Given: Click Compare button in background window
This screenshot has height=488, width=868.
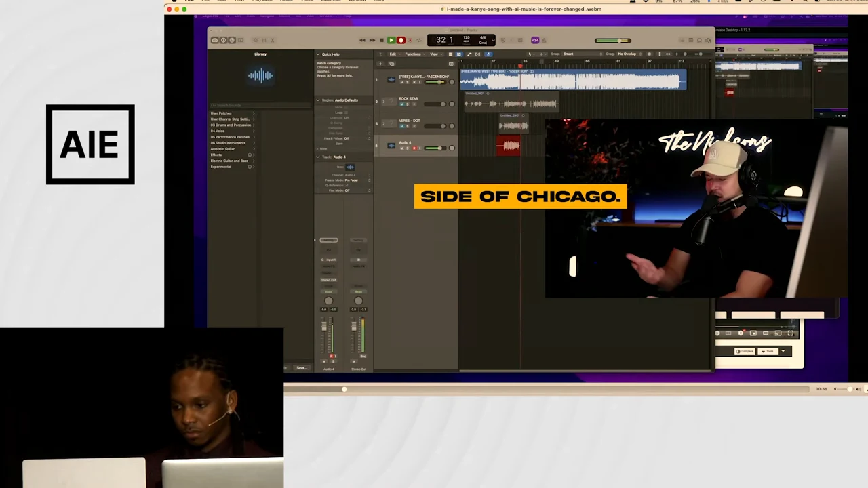Looking at the screenshot, I should coord(745,351).
